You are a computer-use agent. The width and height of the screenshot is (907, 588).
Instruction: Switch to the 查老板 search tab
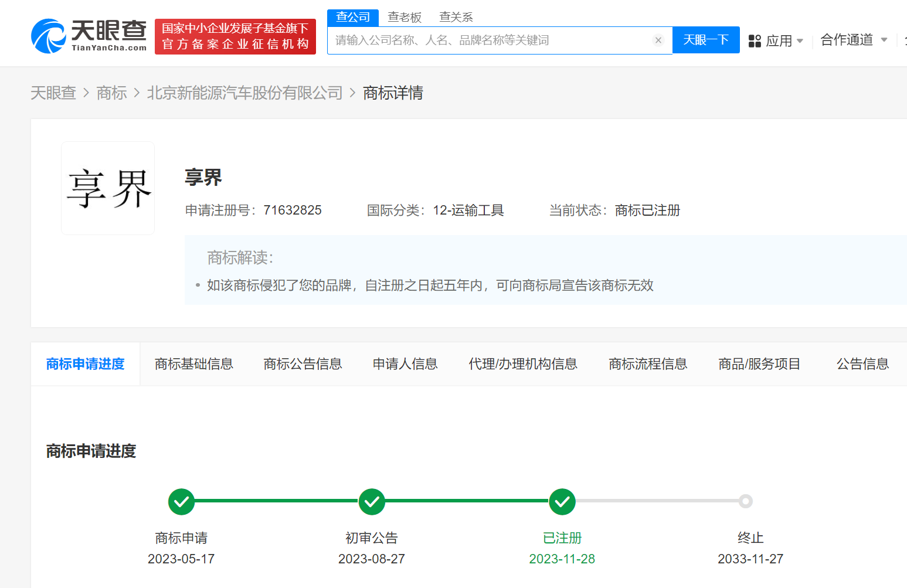click(x=405, y=17)
